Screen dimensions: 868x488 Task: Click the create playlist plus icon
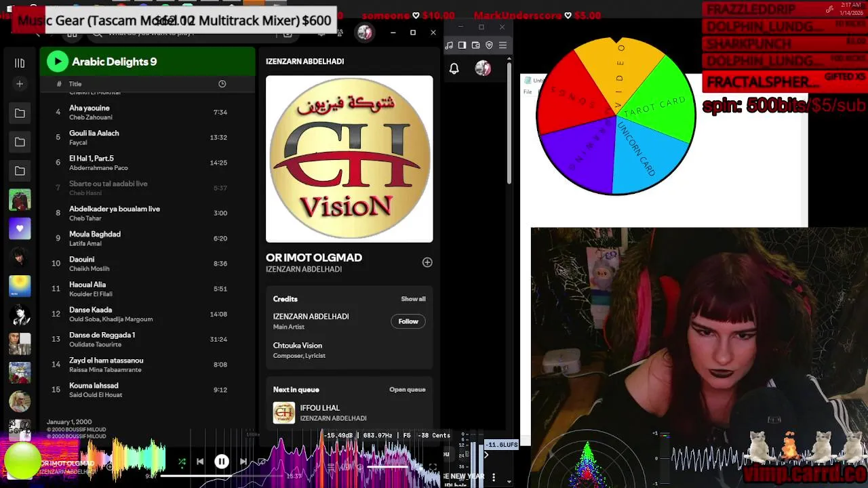pos(20,84)
